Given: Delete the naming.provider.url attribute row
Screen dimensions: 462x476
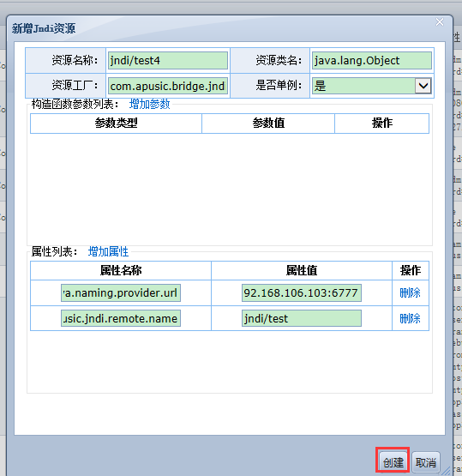Looking at the screenshot, I should coord(410,293).
